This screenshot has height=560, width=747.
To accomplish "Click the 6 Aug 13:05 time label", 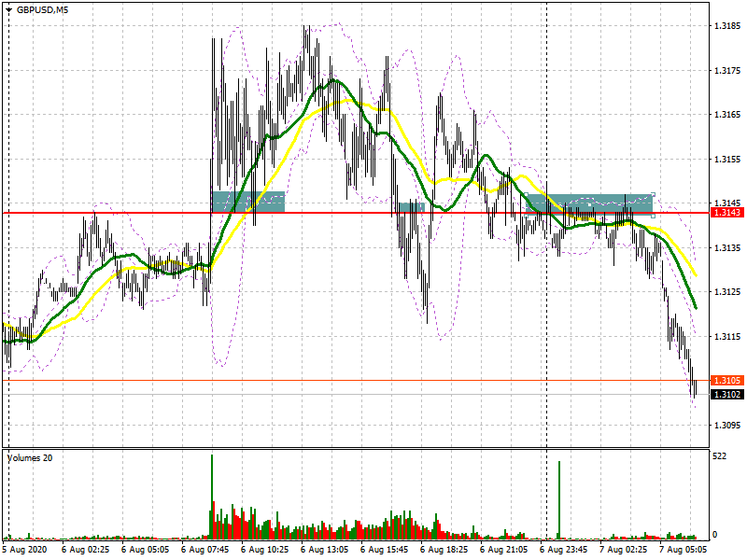I will [325, 550].
